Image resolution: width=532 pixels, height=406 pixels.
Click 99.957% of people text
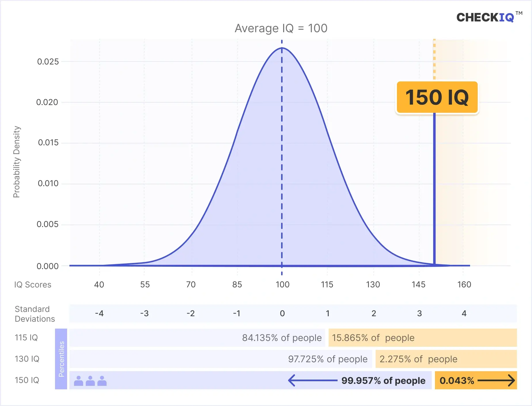383,380
